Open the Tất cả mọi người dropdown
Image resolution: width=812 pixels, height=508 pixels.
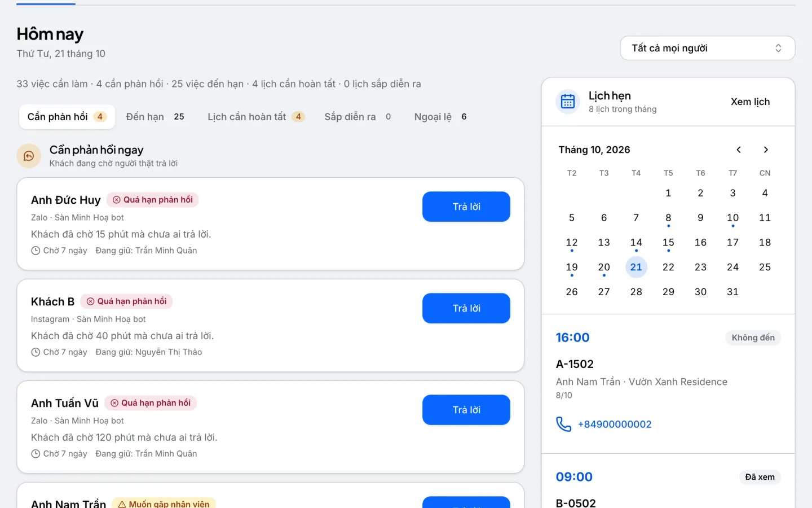pos(708,48)
